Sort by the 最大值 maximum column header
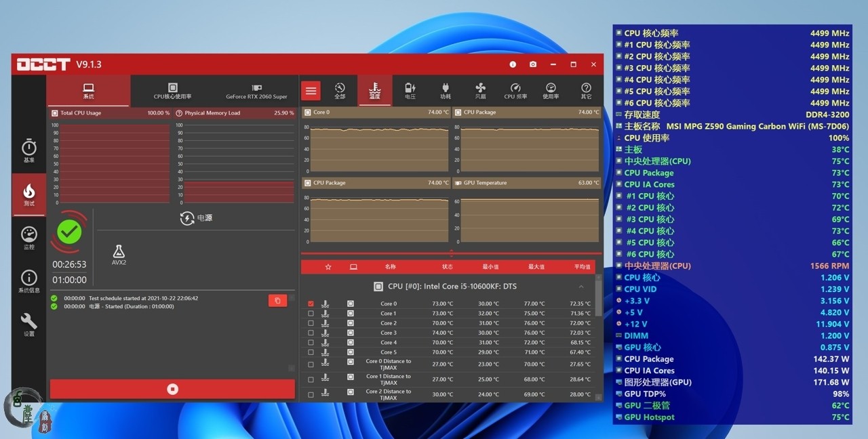The height and width of the screenshot is (439, 868). [536, 267]
